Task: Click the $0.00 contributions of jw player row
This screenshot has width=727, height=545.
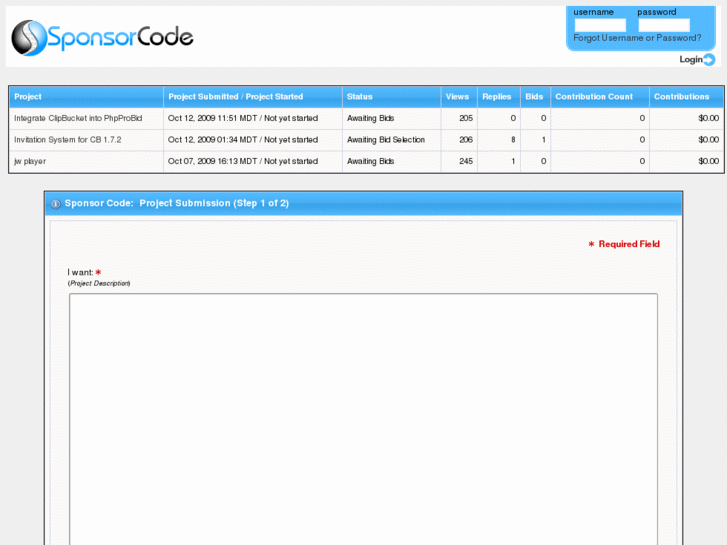Action: tap(708, 161)
